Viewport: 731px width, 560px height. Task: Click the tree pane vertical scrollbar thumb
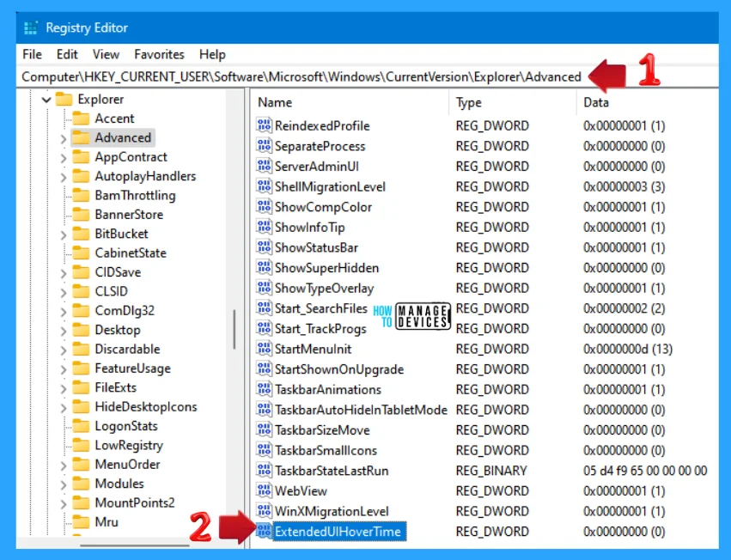coord(234,329)
